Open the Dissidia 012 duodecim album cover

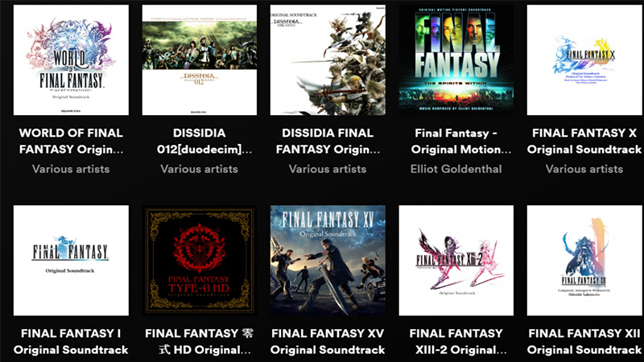pos(200,60)
